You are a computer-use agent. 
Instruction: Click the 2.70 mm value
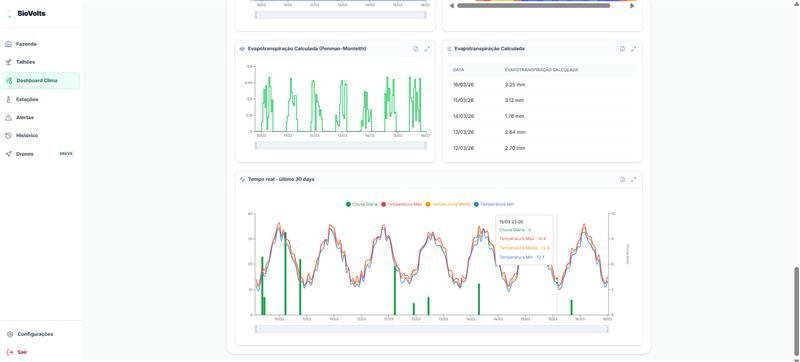click(514, 148)
